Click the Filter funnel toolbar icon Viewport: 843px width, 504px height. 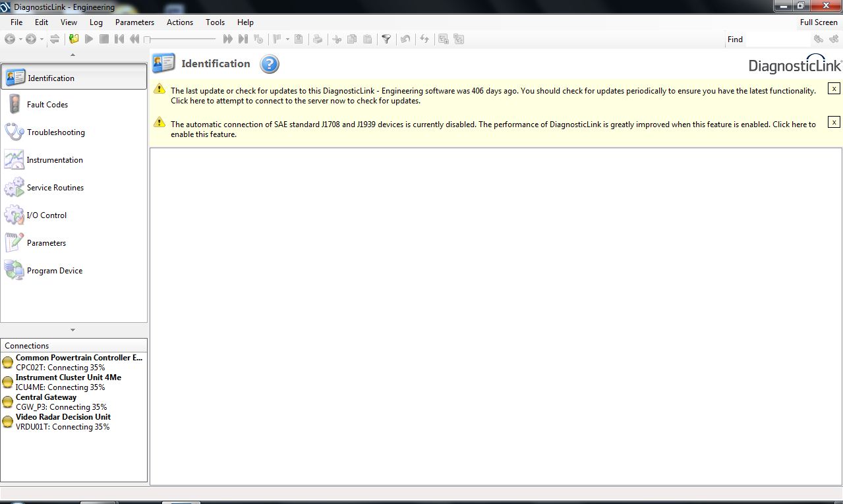click(386, 39)
